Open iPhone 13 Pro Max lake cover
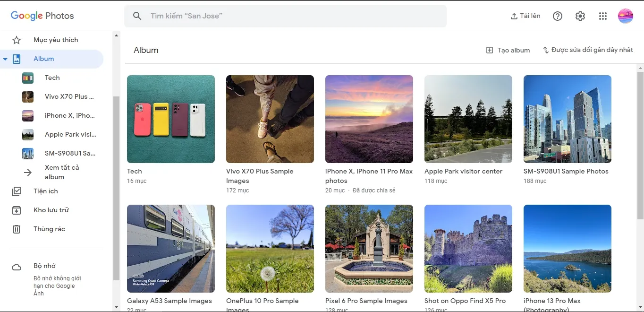The width and height of the screenshot is (644, 312). [x=568, y=249]
